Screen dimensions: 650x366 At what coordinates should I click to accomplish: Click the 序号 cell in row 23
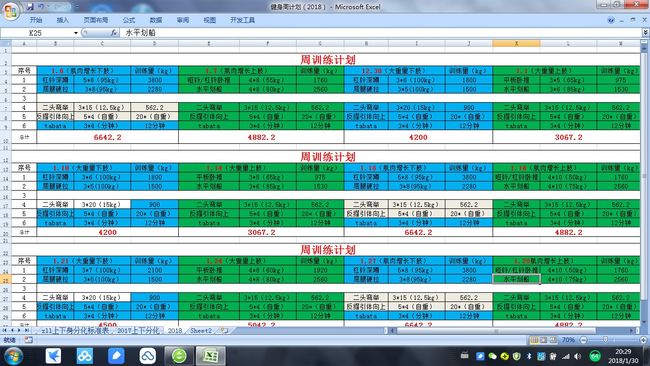click(x=24, y=261)
